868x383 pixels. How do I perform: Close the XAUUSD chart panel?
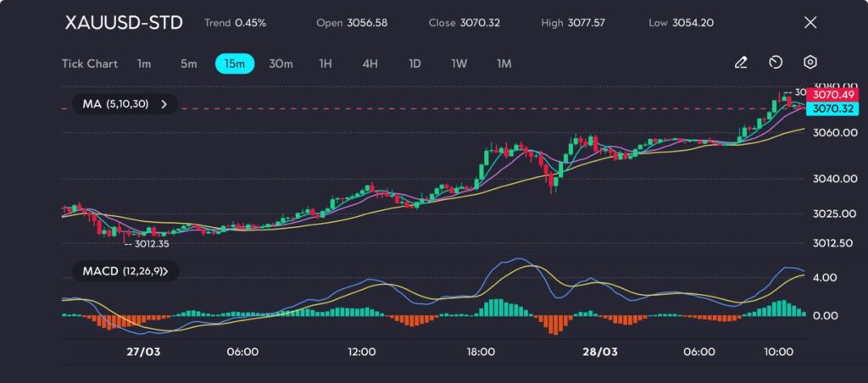click(x=810, y=23)
